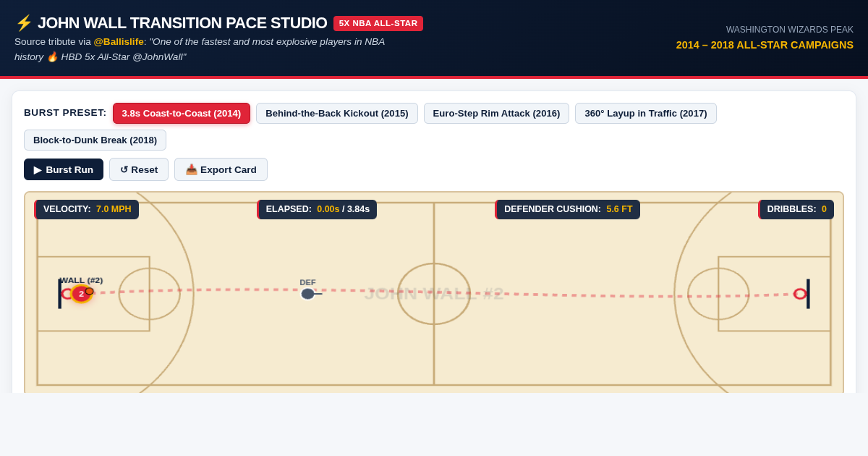Viewport: 868px width, 456px height.
Task: Open the @Ballislife source link
Action: pyautogui.click(x=119, y=42)
